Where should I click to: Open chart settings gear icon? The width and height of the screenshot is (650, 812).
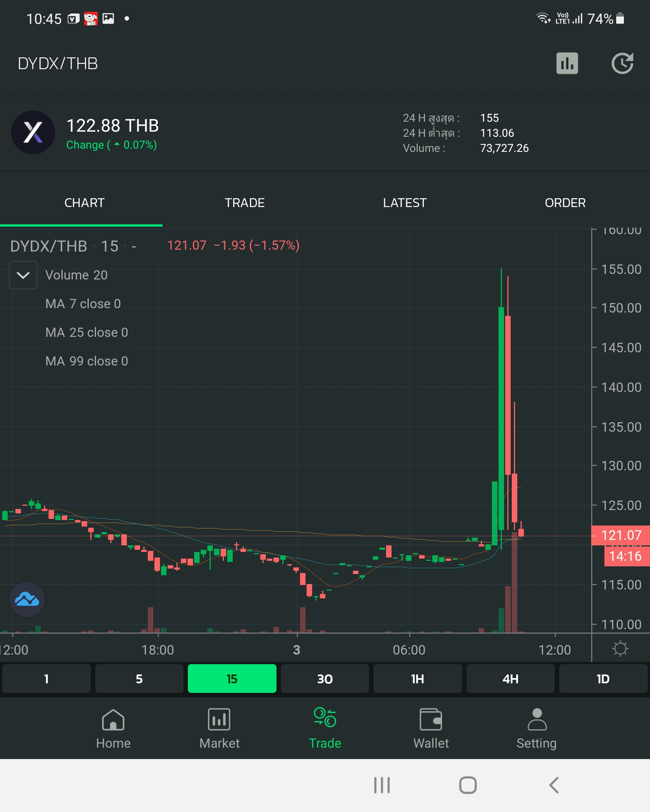click(x=620, y=649)
